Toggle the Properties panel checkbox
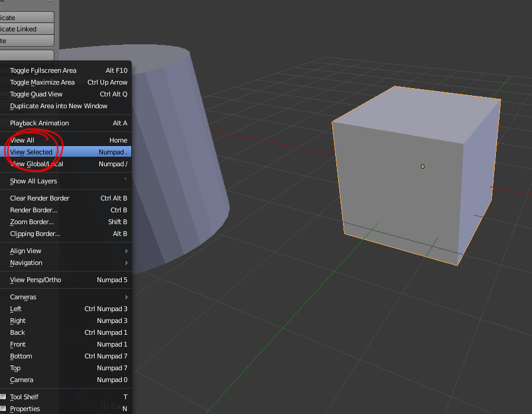532x414 pixels. click(x=3, y=408)
